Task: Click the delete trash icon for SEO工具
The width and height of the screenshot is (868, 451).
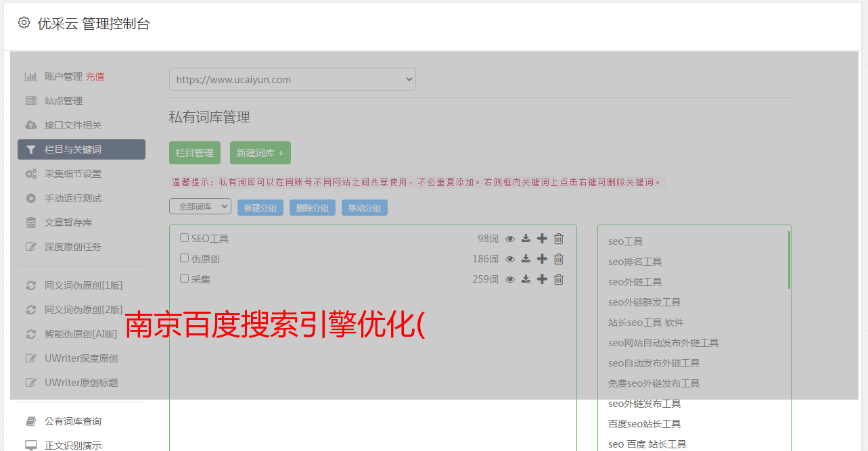Action: [x=559, y=239]
